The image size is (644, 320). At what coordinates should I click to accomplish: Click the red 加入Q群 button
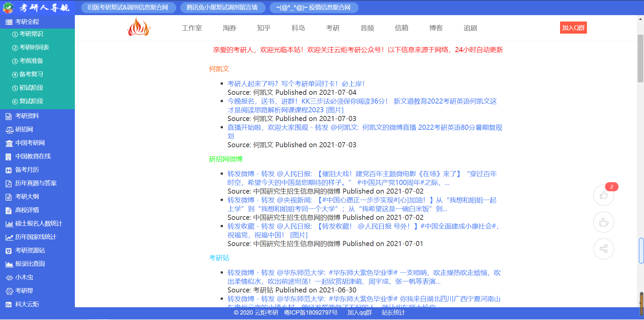pyautogui.click(x=573, y=28)
